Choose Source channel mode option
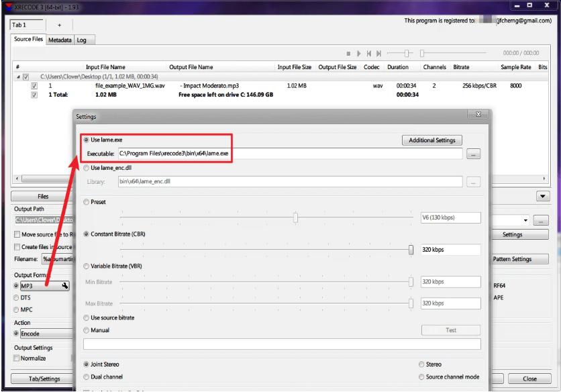Viewport: 561px width, 392px height. [421, 377]
